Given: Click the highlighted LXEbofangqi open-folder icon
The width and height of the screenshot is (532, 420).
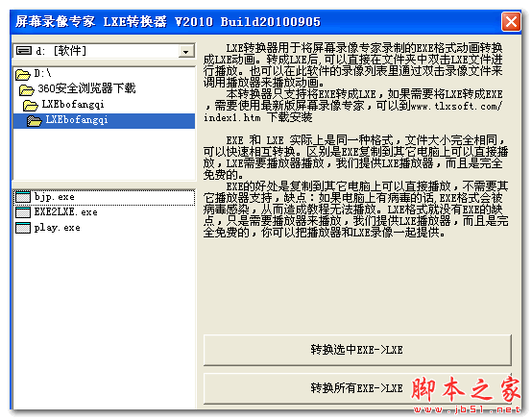Looking at the screenshot, I should pos(35,121).
